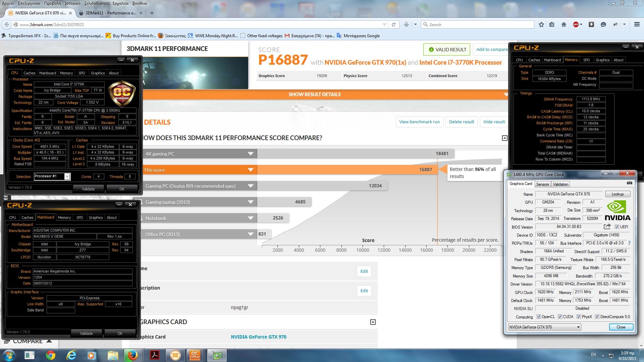Screen dimensions: 644x362
Task: Click the OC CPU-Z taskbar icon
Action: [195, 355]
